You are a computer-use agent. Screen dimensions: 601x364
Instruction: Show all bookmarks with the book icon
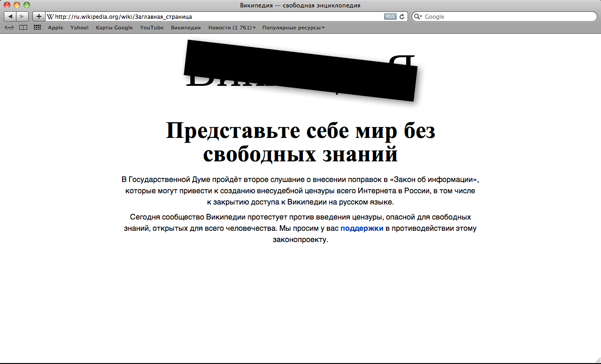23,28
